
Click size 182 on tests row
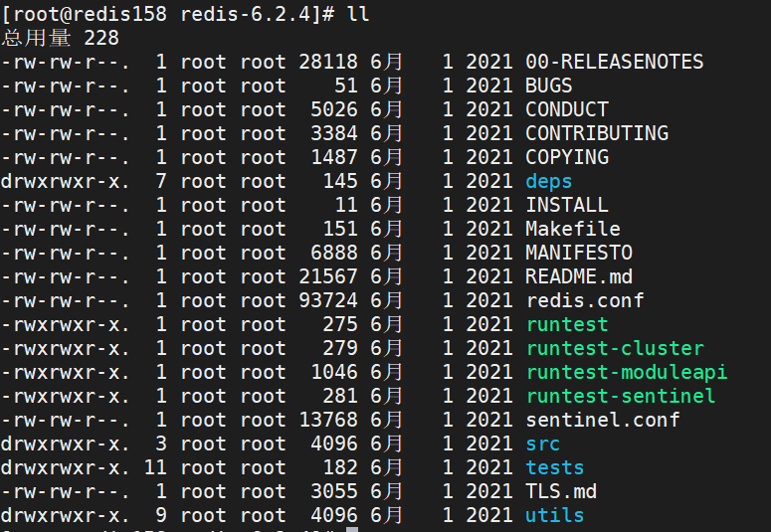[x=340, y=467]
